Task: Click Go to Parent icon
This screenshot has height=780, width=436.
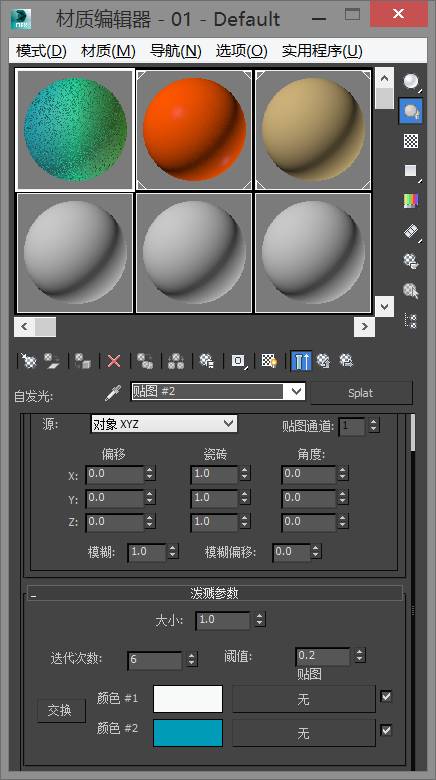Action: pos(324,361)
